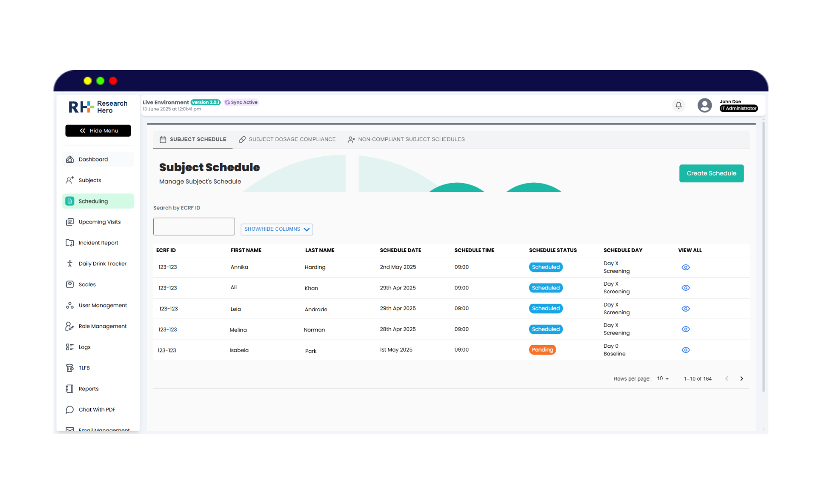The height and width of the screenshot is (504, 822).
Task: Click the Hide Menu button
Action: [x=98, y=131]
